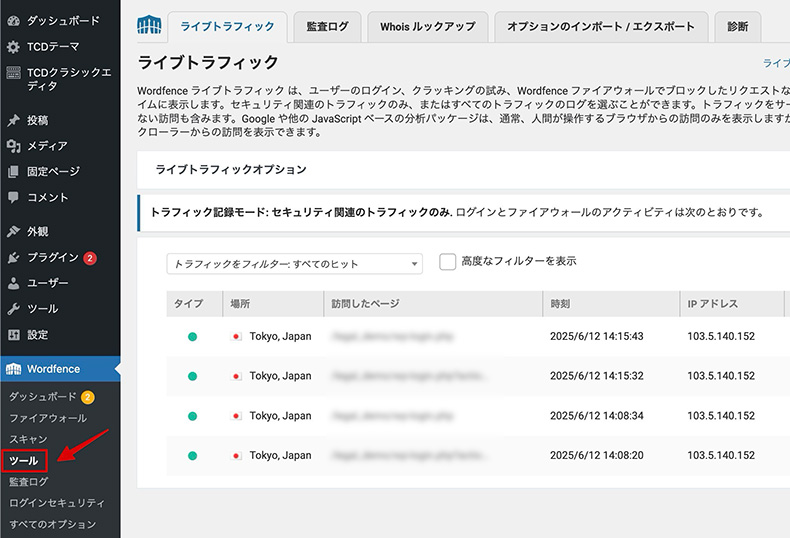Viewport: 790px width, 538px height.
Task: Open Wordfence ダッシュボード submenu link
Action: 43,397
